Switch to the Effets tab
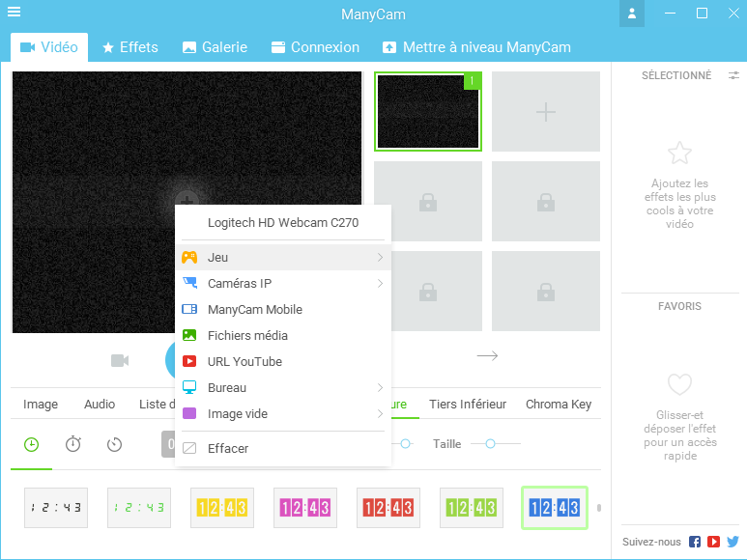 coord(130,47)
